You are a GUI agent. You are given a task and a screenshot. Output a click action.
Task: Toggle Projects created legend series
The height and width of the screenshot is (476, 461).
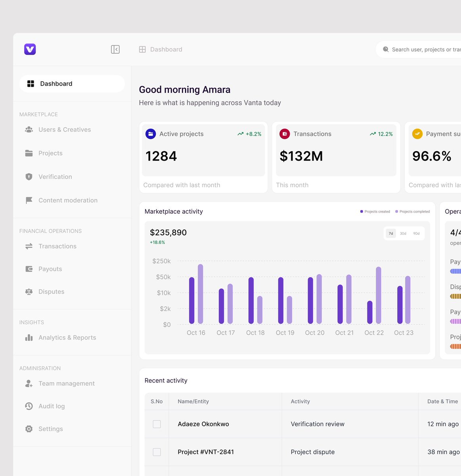point(375,212)
